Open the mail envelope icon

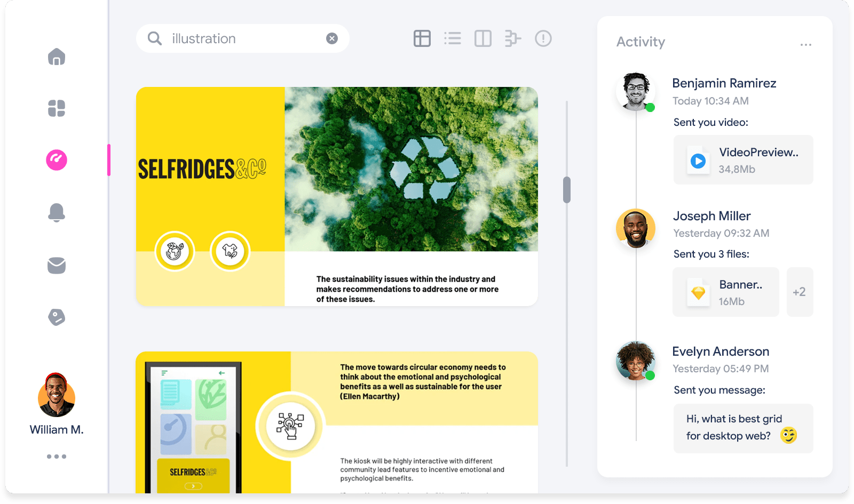pos(57,265)
